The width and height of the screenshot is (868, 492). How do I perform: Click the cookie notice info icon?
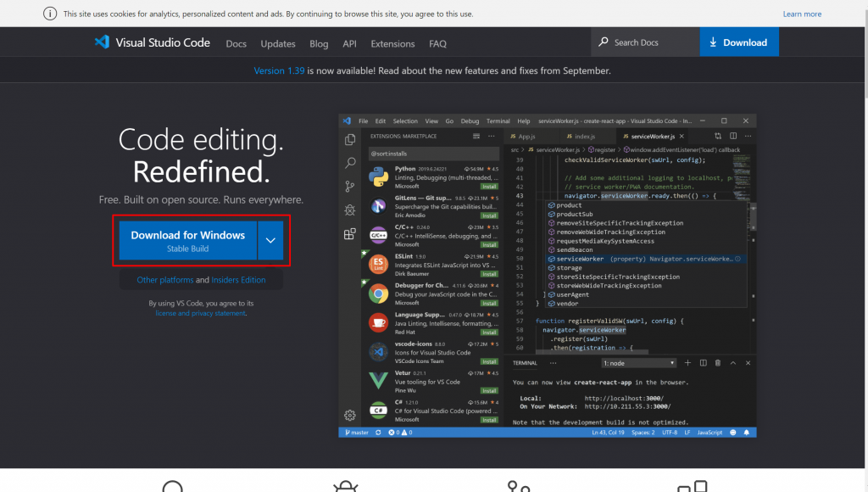50,14
